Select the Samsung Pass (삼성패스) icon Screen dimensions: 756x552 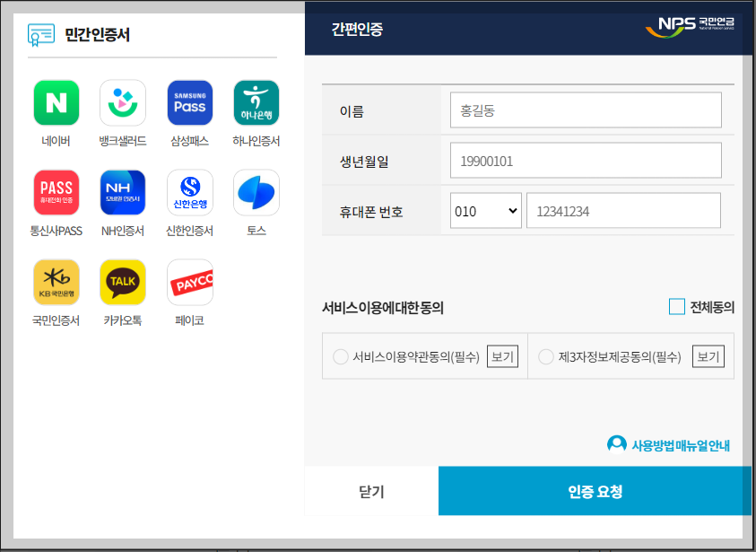pos(190,103)
